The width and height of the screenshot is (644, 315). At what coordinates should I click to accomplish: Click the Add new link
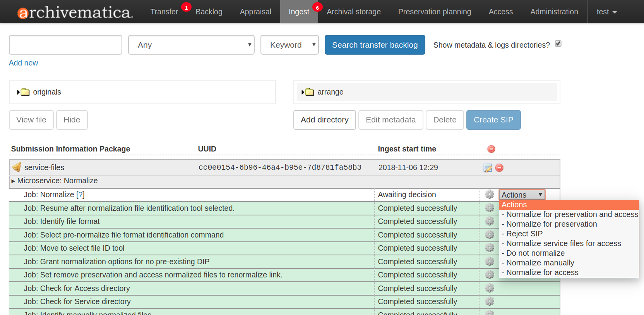coord(24,63)
